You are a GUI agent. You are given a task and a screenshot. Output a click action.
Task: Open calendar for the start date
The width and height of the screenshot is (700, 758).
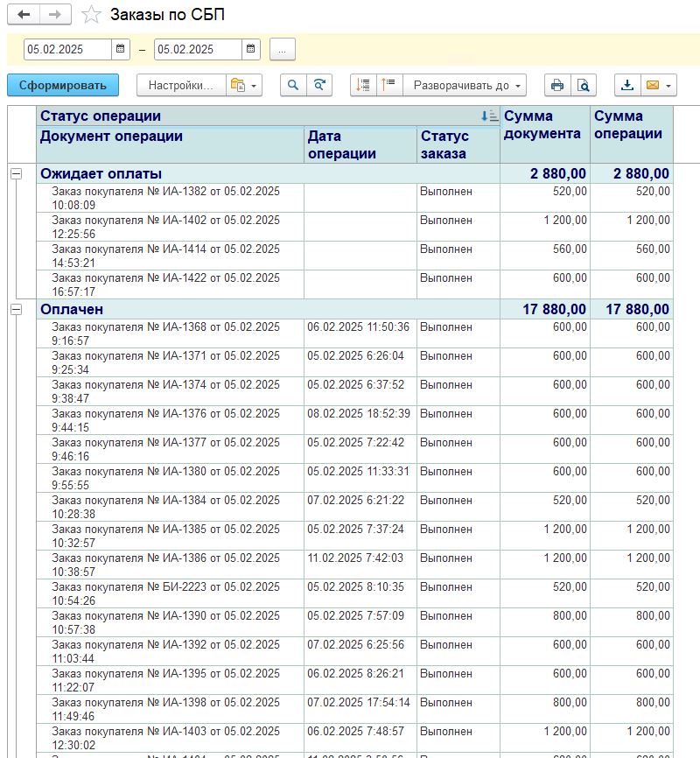pos(121,50)
